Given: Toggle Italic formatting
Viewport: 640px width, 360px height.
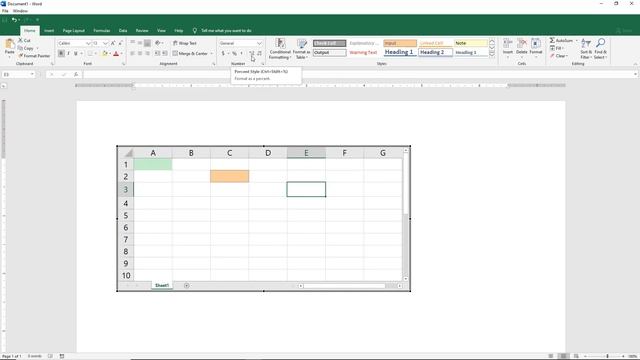Looking at the screenshot, I should pyautogui.click(x=68, y=53).
